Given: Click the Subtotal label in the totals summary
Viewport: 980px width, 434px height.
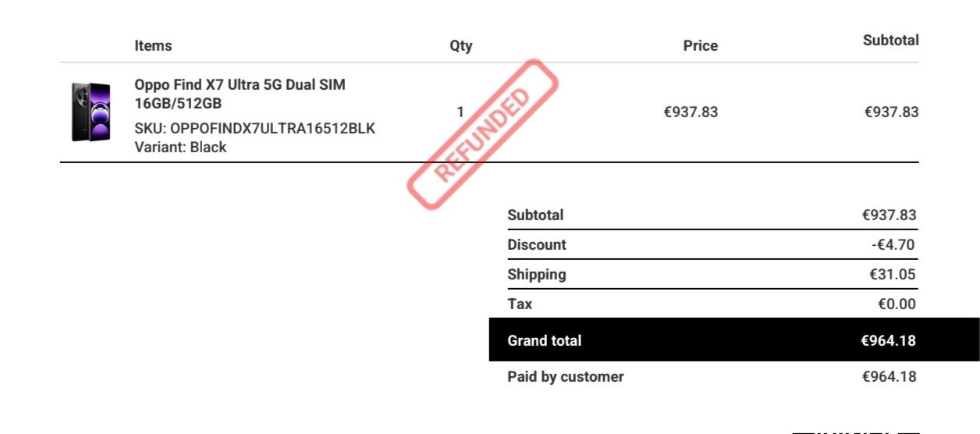Looking at the screenshot, I should (x=535, y=215).
